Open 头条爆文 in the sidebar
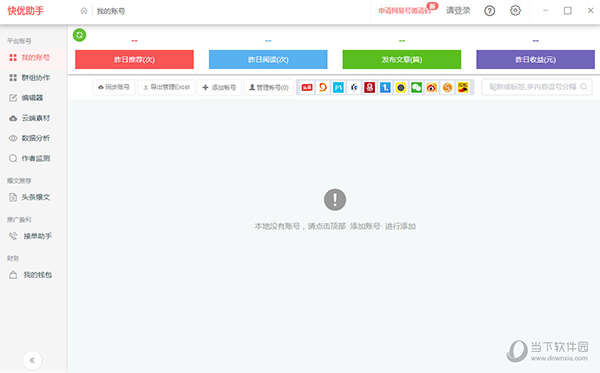 coord(33,197)
